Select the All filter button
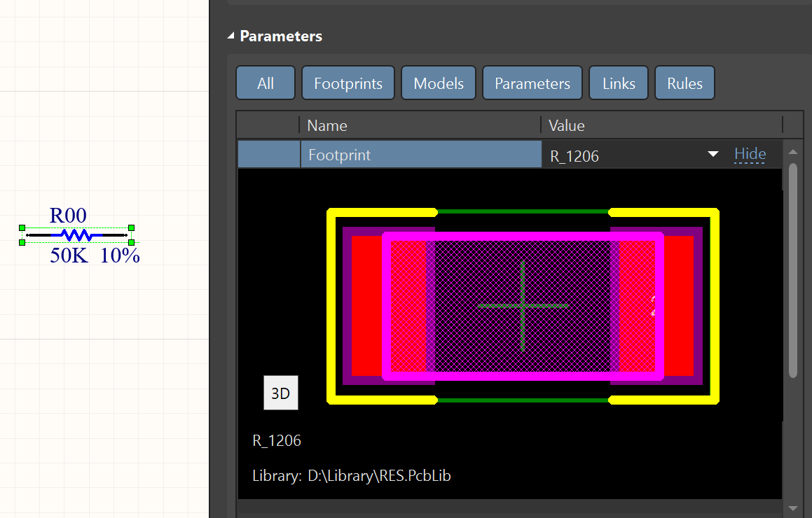The image size is (812, 518). click(x=266, y=83)
